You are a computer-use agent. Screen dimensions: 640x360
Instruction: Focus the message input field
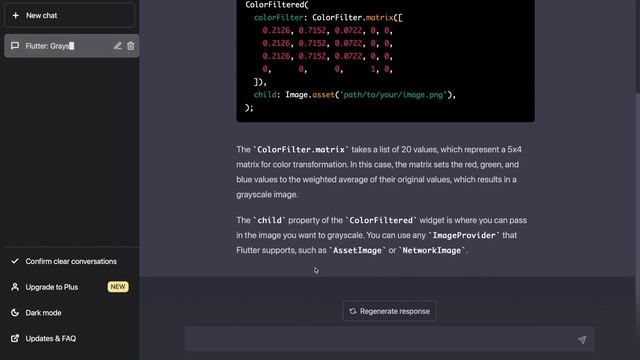coord(389,339)
